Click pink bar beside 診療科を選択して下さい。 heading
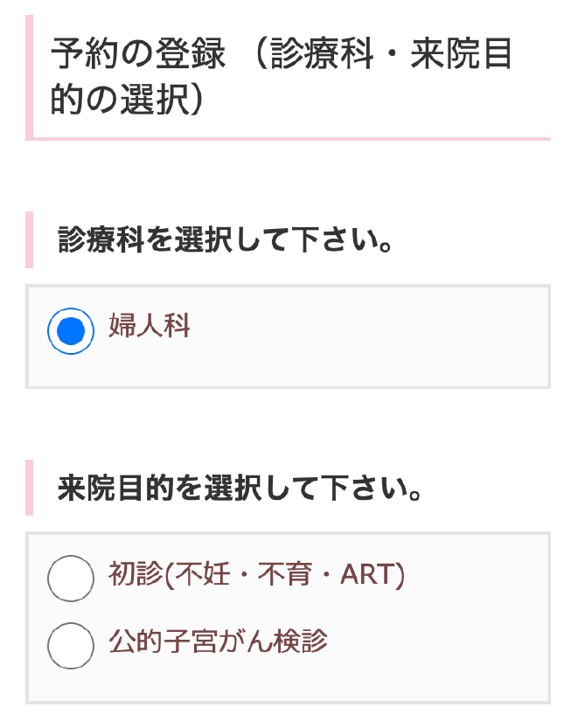This screenshot has height=728, width=578. (x=29, y=239)
